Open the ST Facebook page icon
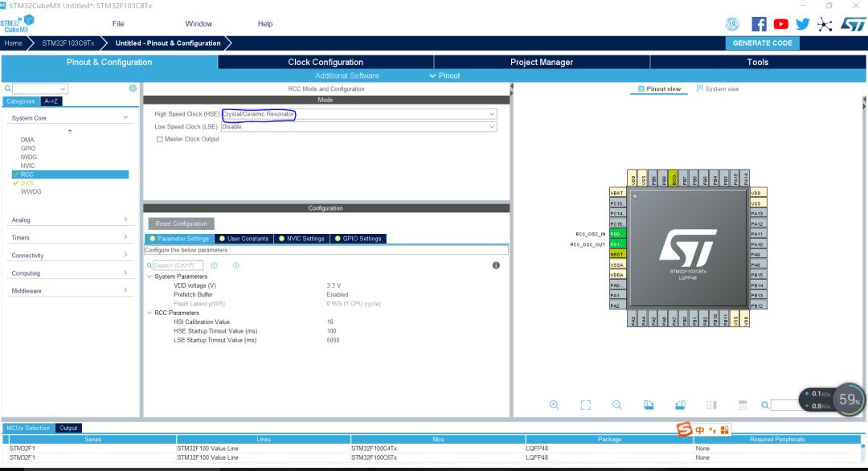 (x=759, y=24)
